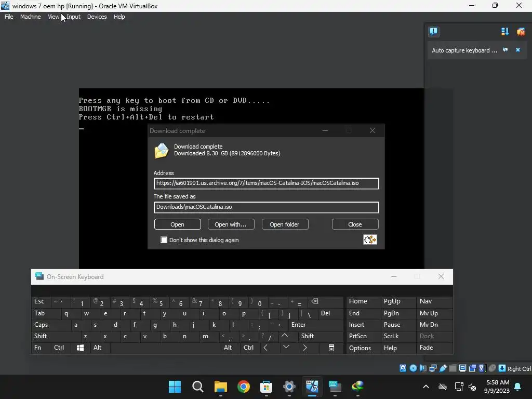Open the Devices menu

click(x=97, y=17)
